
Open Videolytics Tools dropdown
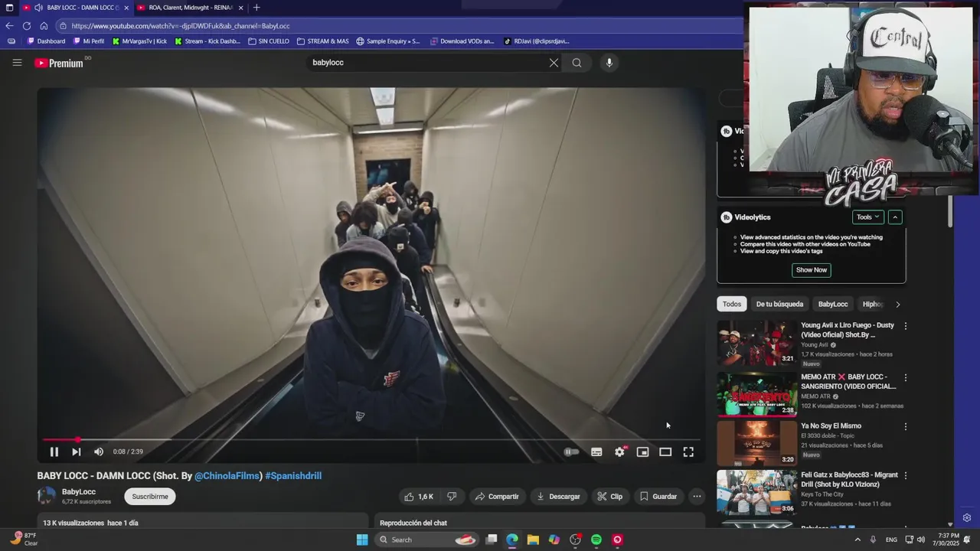pyautogui.click(x=867, y=217)
